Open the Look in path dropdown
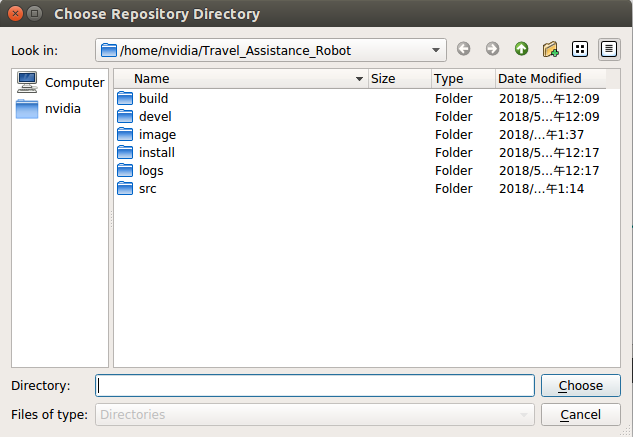Screen dimensions: 633x437 tap(436, 50)
